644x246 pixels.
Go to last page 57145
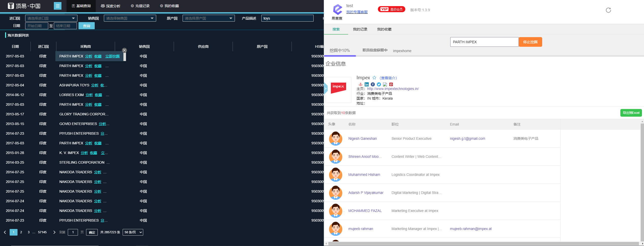tap(42, 232)
